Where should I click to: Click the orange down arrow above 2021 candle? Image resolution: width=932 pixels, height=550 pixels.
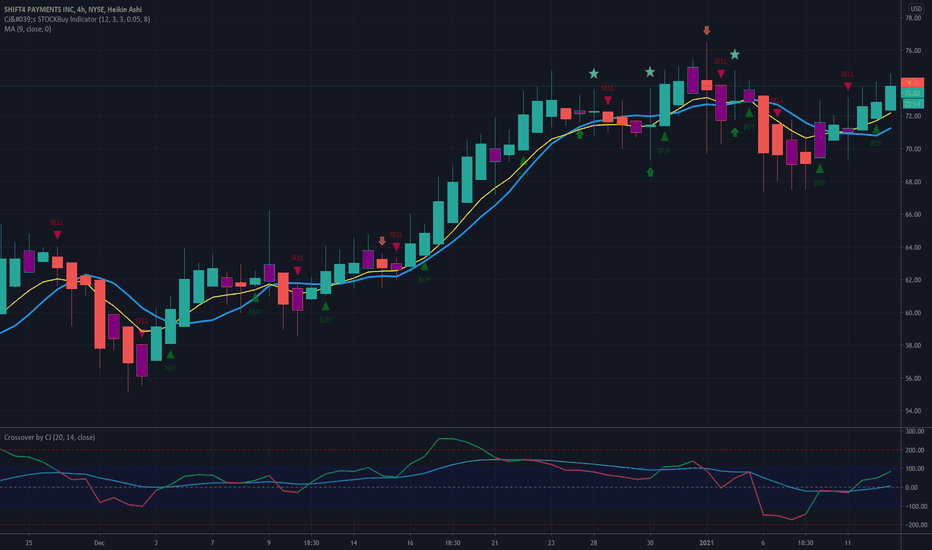707,30
